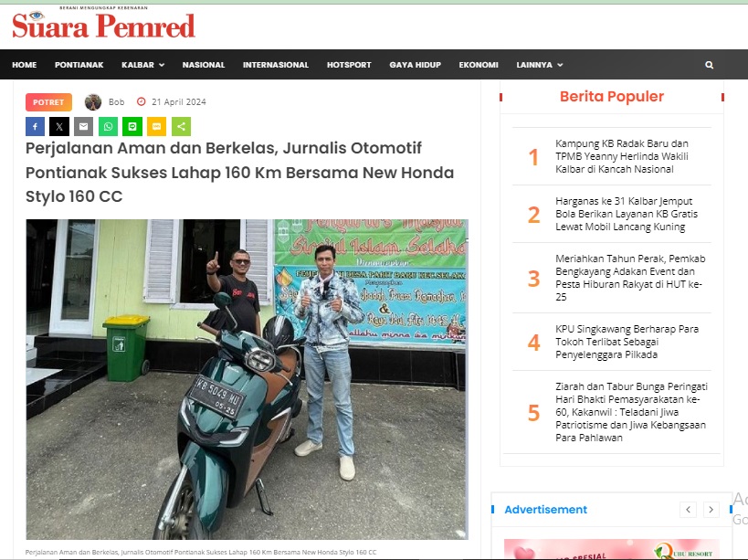Open KPU Singkawang Pilkada popular article

627,342
